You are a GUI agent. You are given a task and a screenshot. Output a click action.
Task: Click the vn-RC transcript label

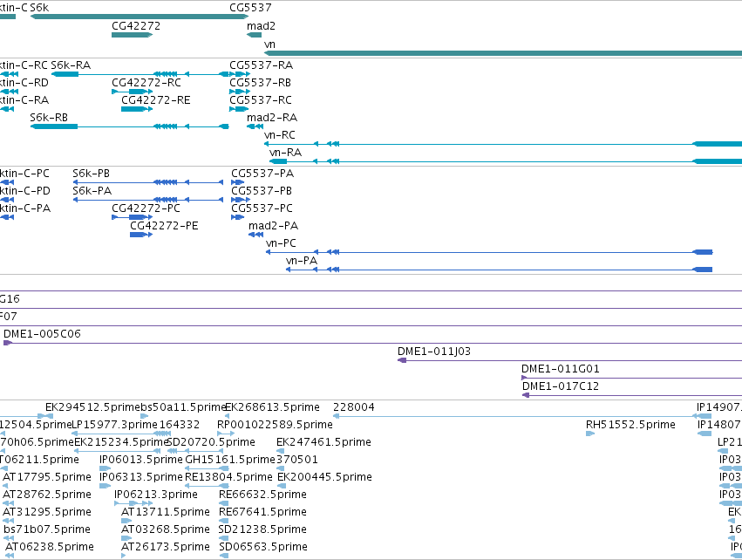pos(280,135)
